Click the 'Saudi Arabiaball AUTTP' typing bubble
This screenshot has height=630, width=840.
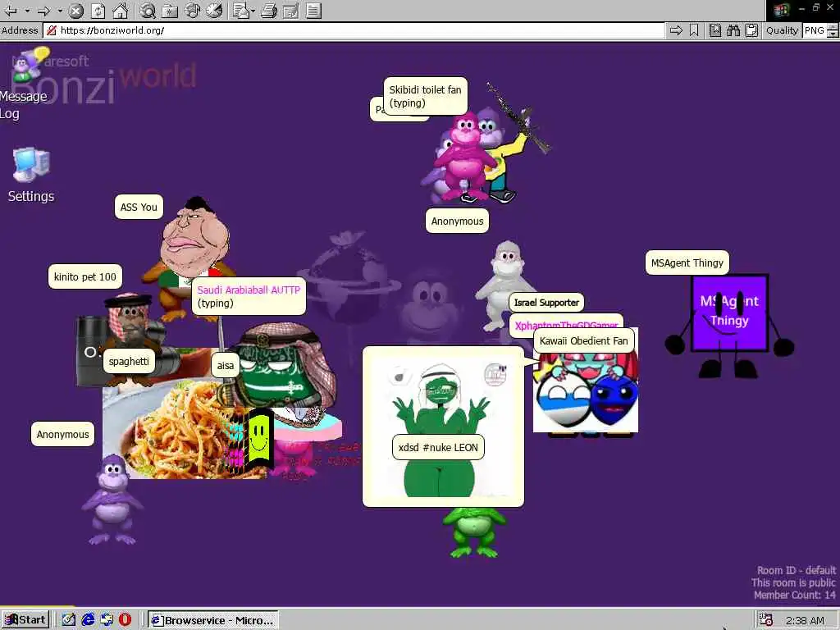(249, 296)
